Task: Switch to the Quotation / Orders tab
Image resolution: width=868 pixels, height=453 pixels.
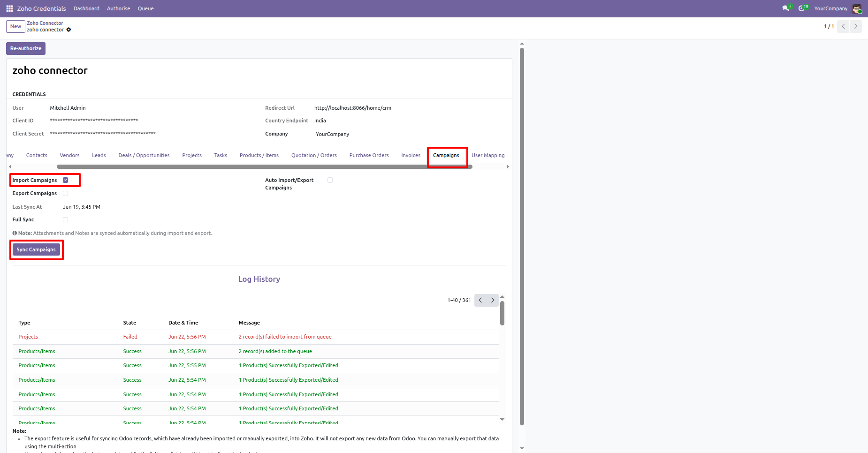Action: click(314, 155)
